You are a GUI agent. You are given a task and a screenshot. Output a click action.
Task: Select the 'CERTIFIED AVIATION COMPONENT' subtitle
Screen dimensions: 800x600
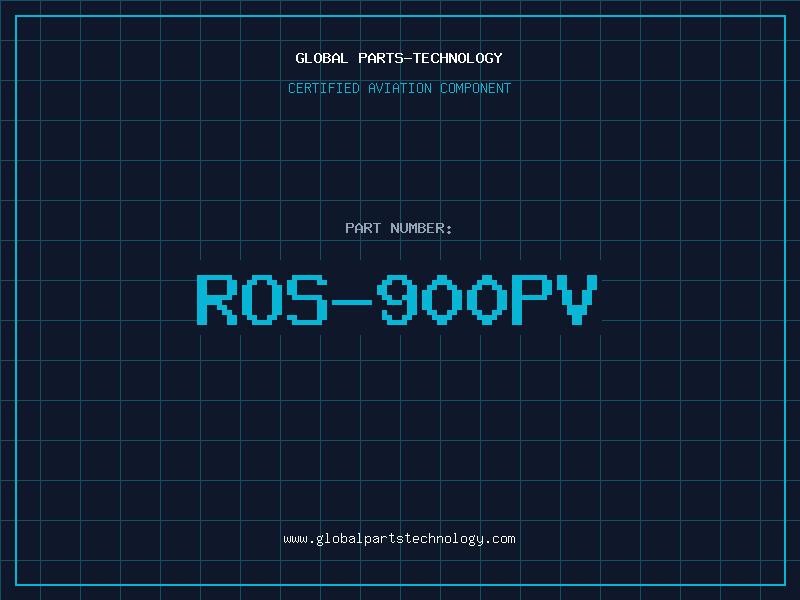[399, 88]
